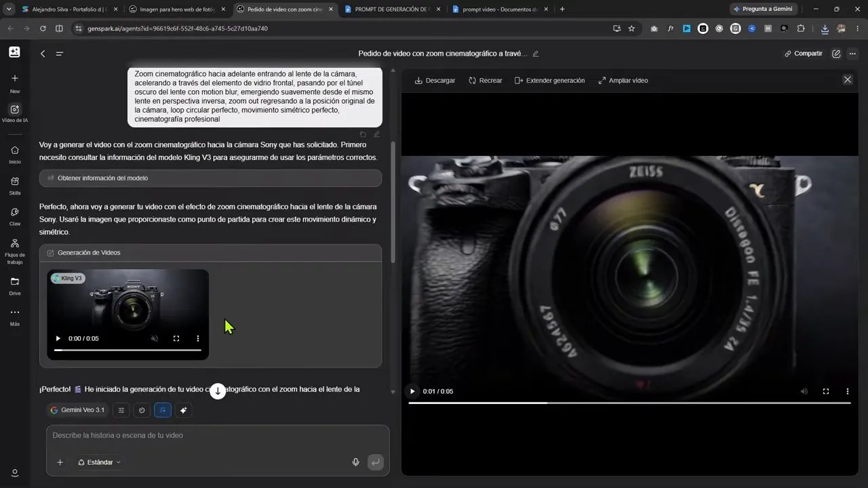Open the Chrome three-dot menu
The image size is (868, 488).
858,28
